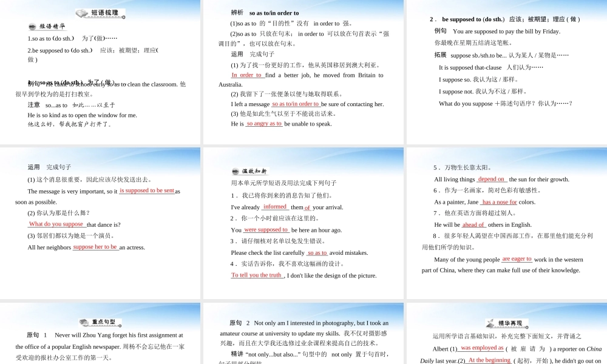Open the slide titled 辨析 so as to/in order to

click(303, 72)
